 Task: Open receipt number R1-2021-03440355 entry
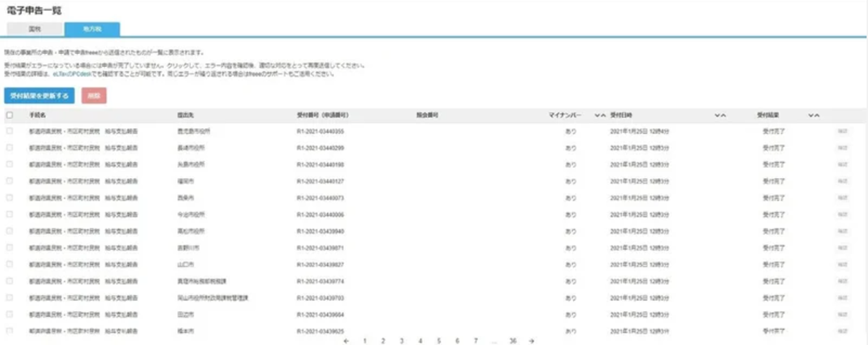[320, 131]
